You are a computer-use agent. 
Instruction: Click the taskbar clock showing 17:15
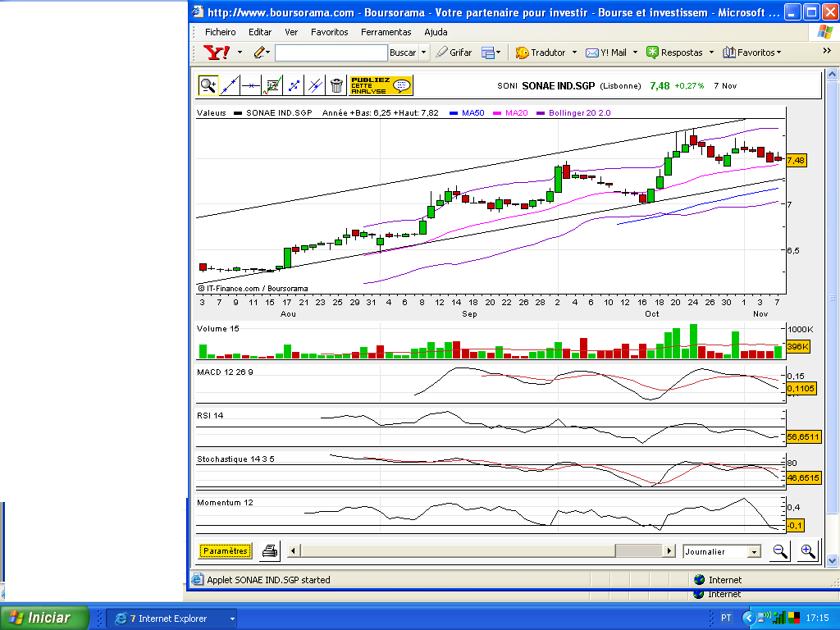[818, 619]
